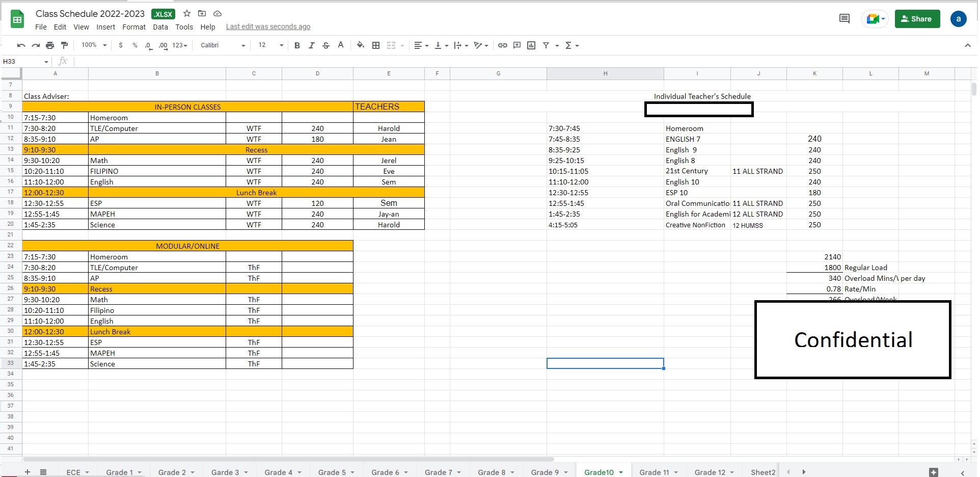980x477 pixels.
Task: Insert a chart
Action: tap(531, 45)
